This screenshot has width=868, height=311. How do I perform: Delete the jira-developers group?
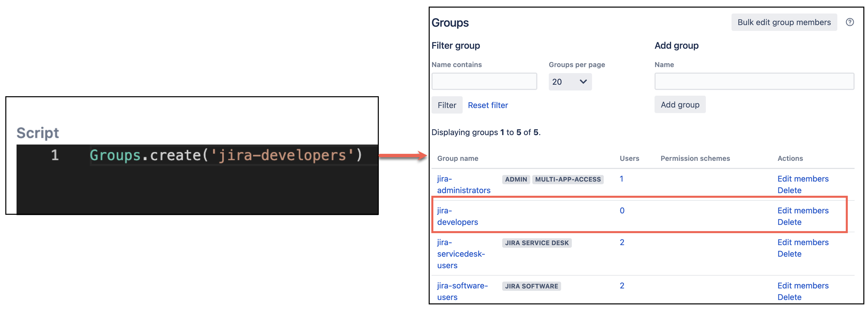[x=789, y=222]
